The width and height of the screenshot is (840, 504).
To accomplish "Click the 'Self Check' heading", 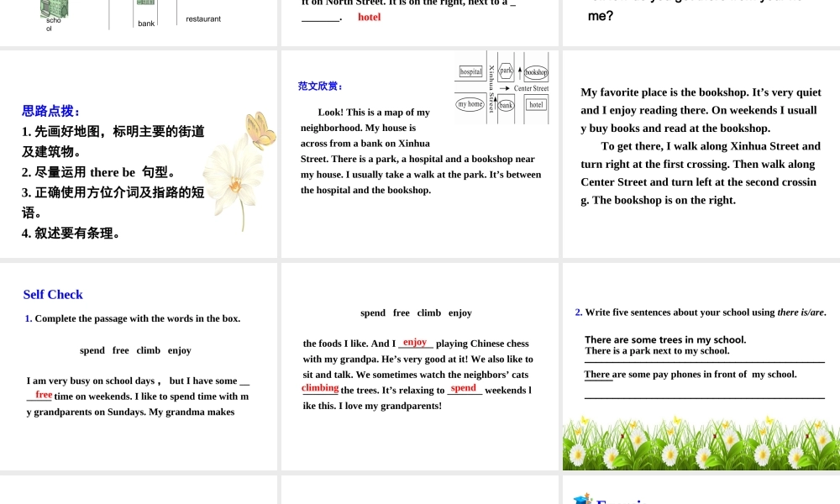I will [x=53, y=295].
